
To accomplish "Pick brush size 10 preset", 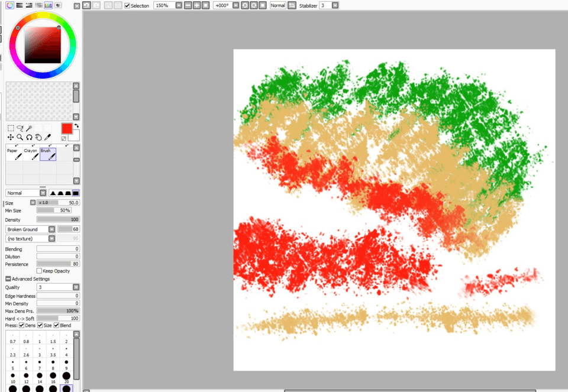I will click(12, 378).
